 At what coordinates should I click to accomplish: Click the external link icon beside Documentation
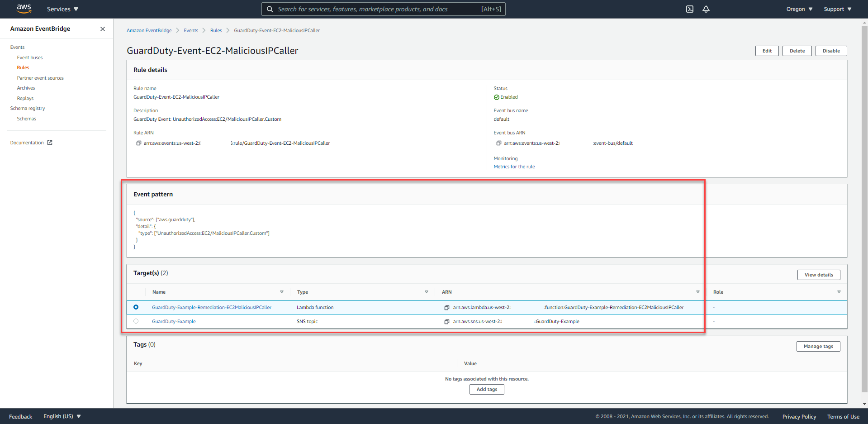(x=50, y=143)
